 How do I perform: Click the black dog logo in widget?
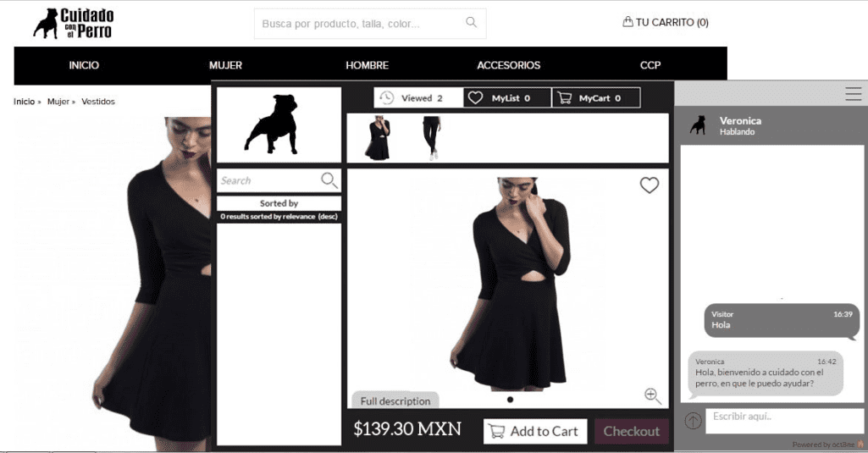click(272, 124)
